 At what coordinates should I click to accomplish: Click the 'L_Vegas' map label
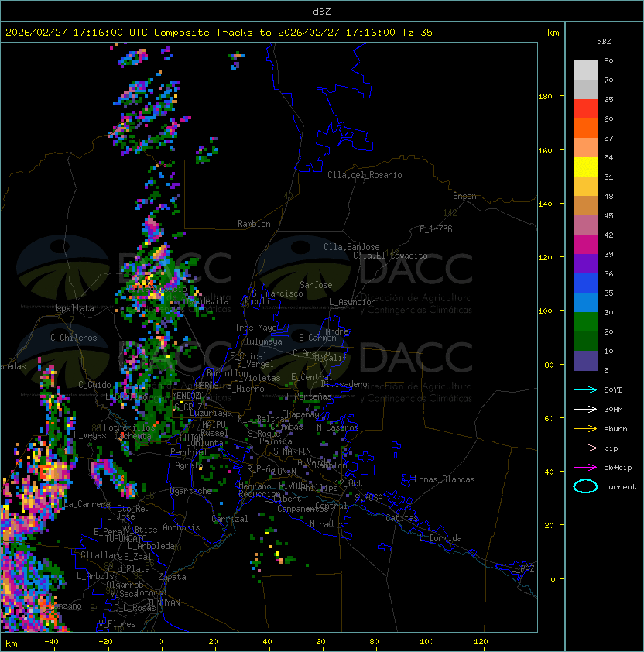90,435
